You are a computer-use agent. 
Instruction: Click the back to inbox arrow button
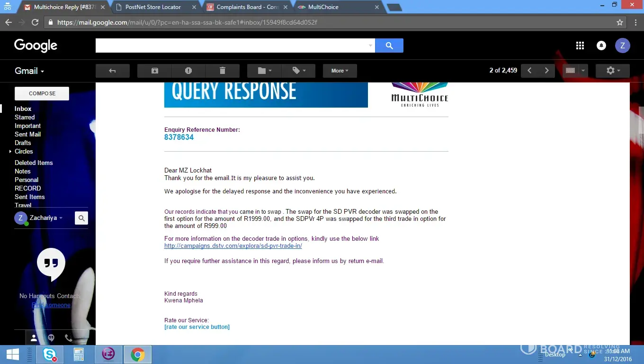point(112,71)
